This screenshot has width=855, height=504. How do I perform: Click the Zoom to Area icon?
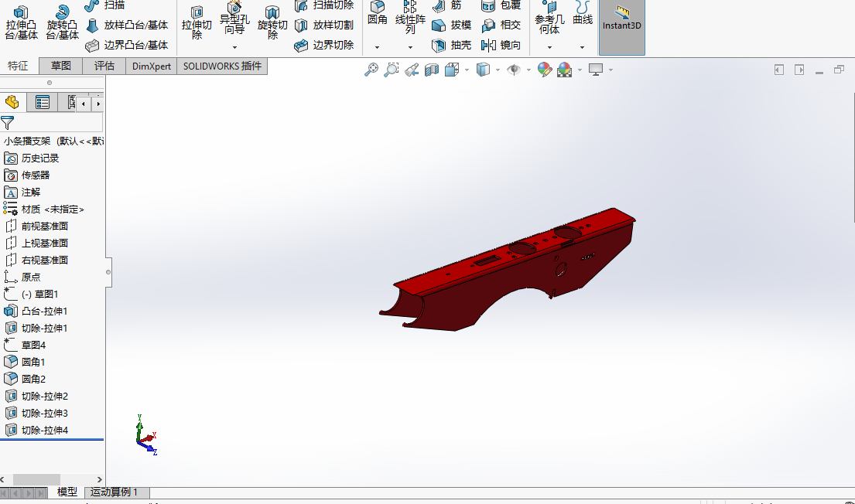(x=391, y=70)
